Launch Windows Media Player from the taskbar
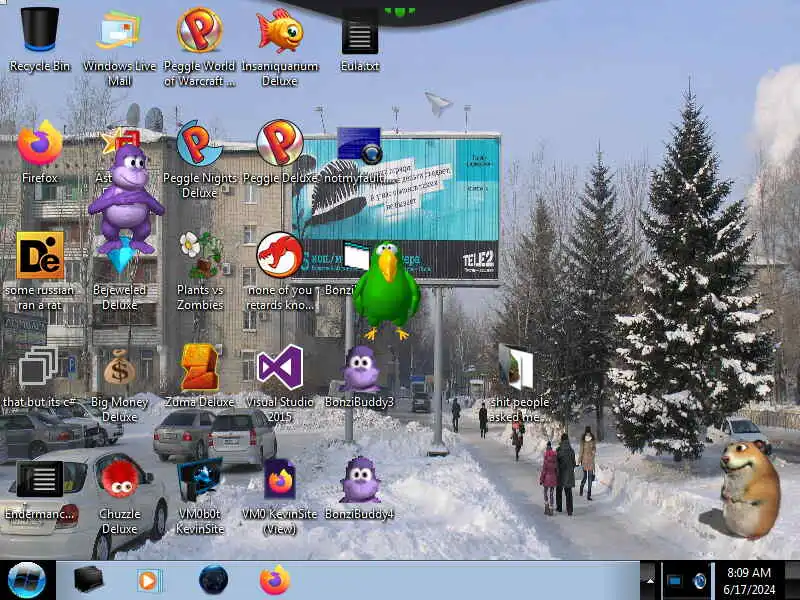800x600 pixels. pyautogui.click(x=148, y=581)
